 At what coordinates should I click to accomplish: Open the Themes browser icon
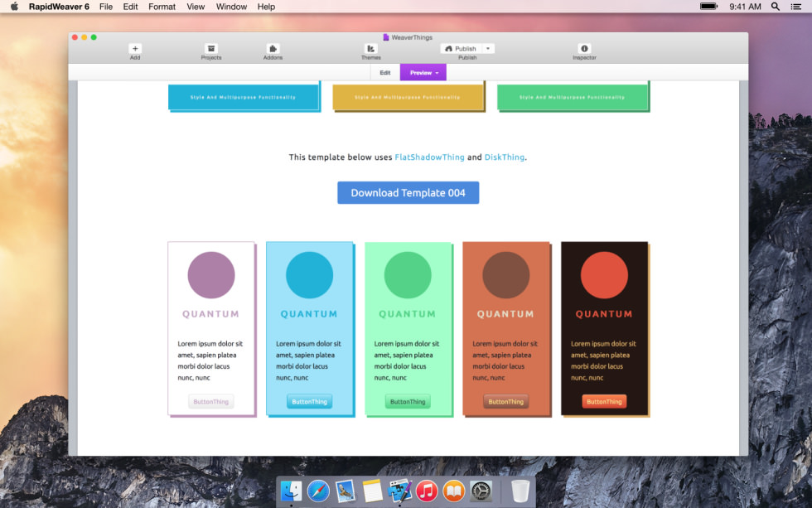[371, 49]
